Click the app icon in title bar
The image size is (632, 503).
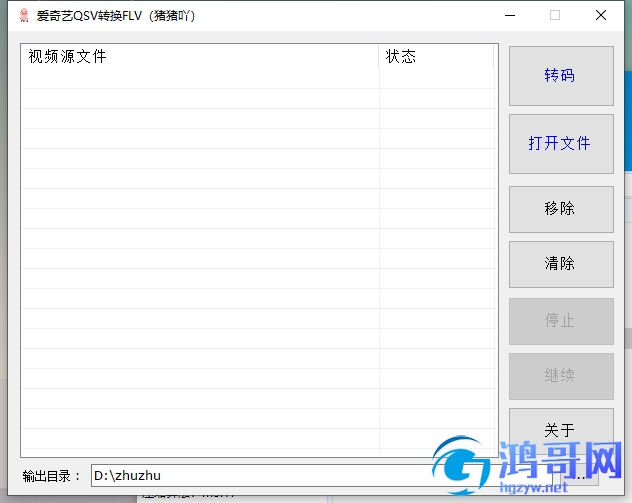[24, 16]
